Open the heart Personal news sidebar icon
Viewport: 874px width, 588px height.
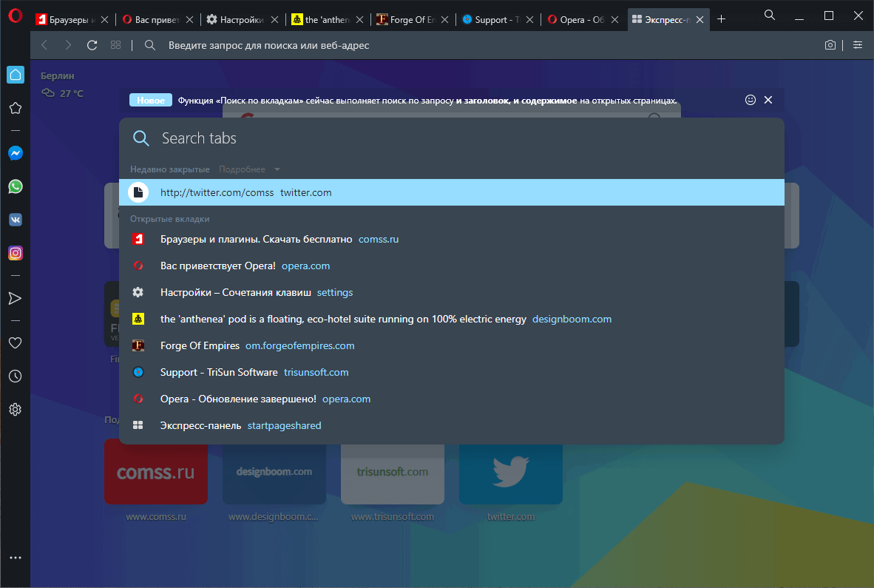point(16,342)
